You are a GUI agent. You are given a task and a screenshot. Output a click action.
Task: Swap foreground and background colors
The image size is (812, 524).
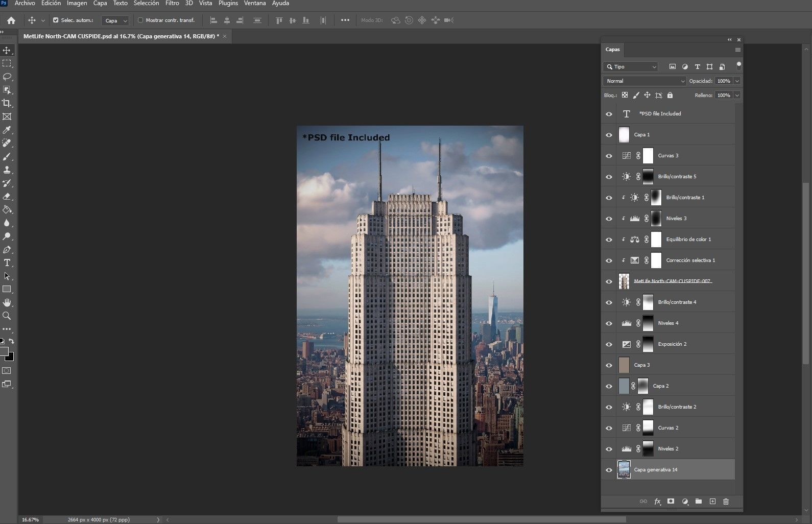11,341
